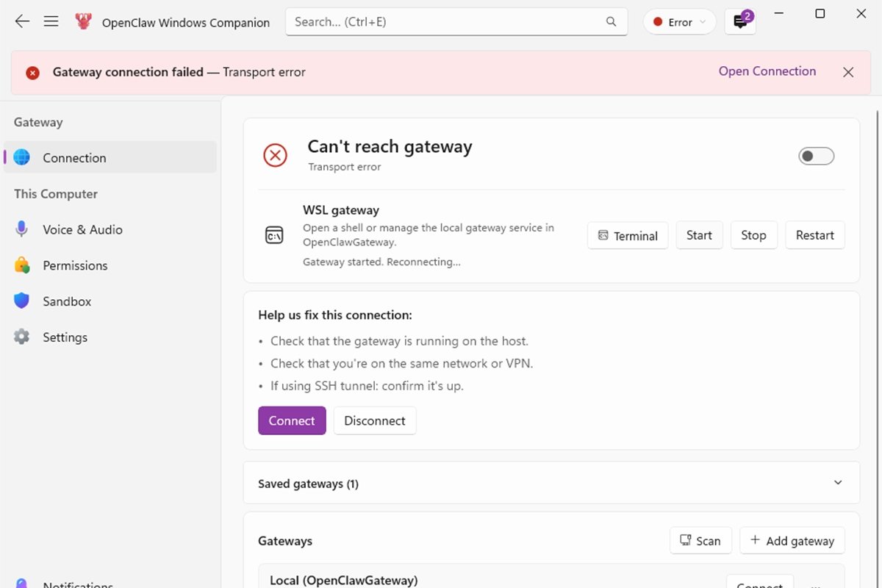
Task: Click the Disconnect button
Action: coord(375,420)
